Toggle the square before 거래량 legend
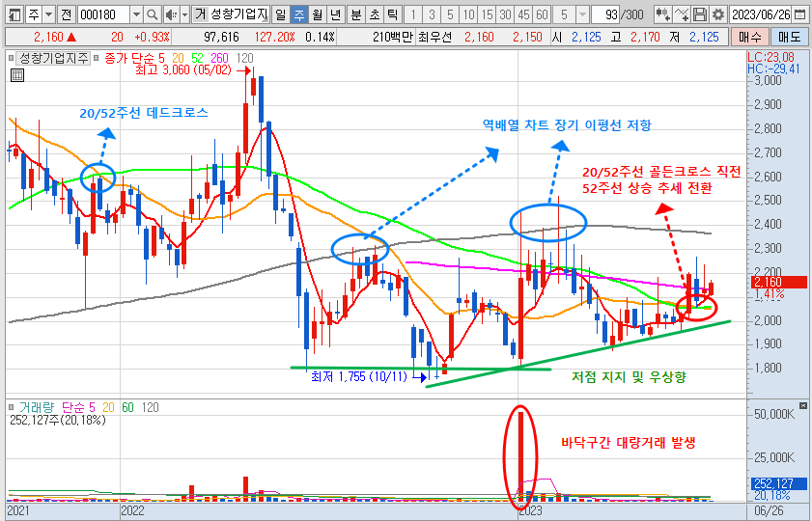Viewport: 812px width, 521px height. [x=12, y=408]
